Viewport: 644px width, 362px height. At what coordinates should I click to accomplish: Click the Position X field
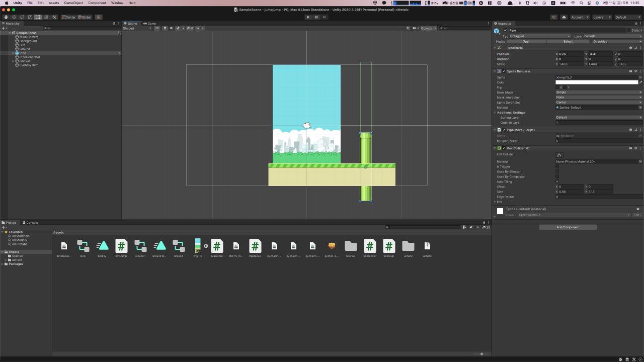(x=571, y=54)
